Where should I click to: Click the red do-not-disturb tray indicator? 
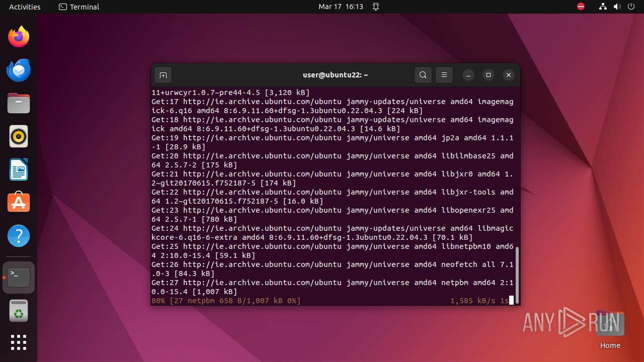(581, 7)
